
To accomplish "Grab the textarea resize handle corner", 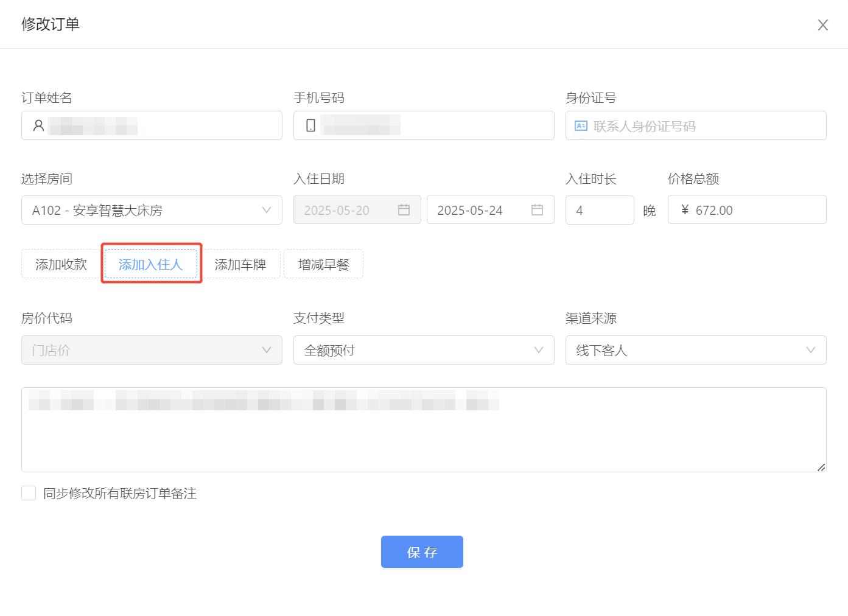I will 821,467.
